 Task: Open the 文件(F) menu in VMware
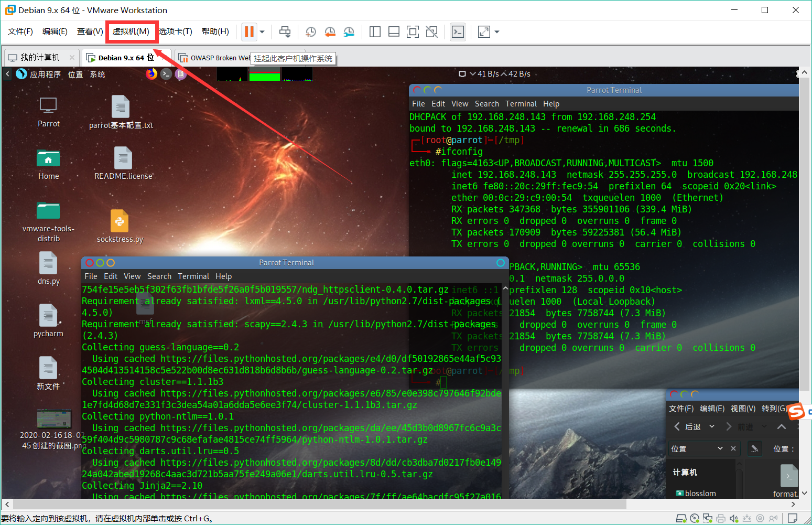[x=20, y=31]
